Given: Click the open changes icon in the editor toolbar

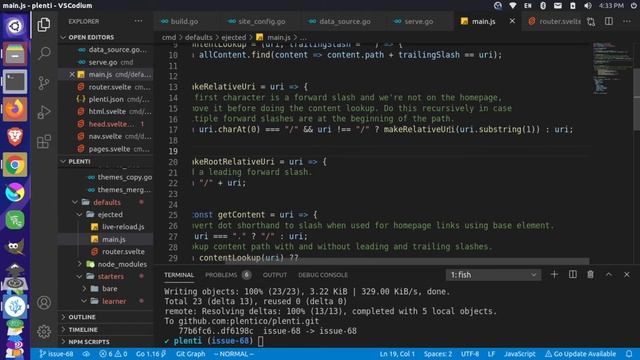Looking at the screenshot, I should click(591, 21).
